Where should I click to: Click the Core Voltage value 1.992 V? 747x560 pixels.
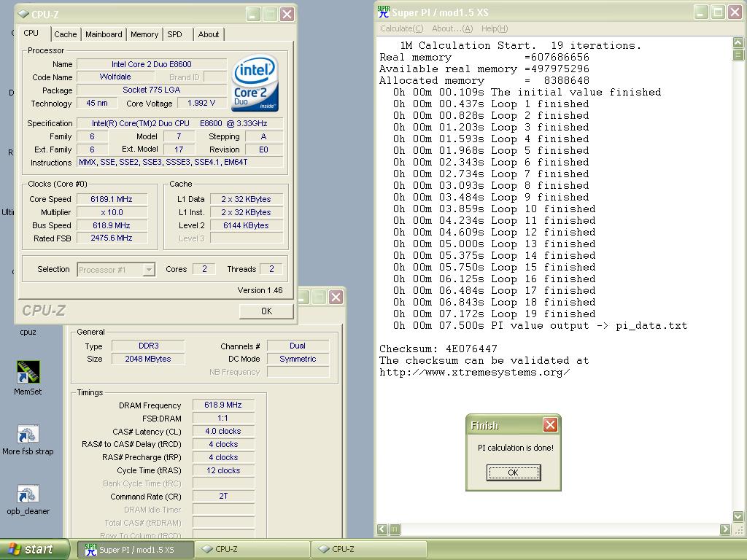click(201, 103)
